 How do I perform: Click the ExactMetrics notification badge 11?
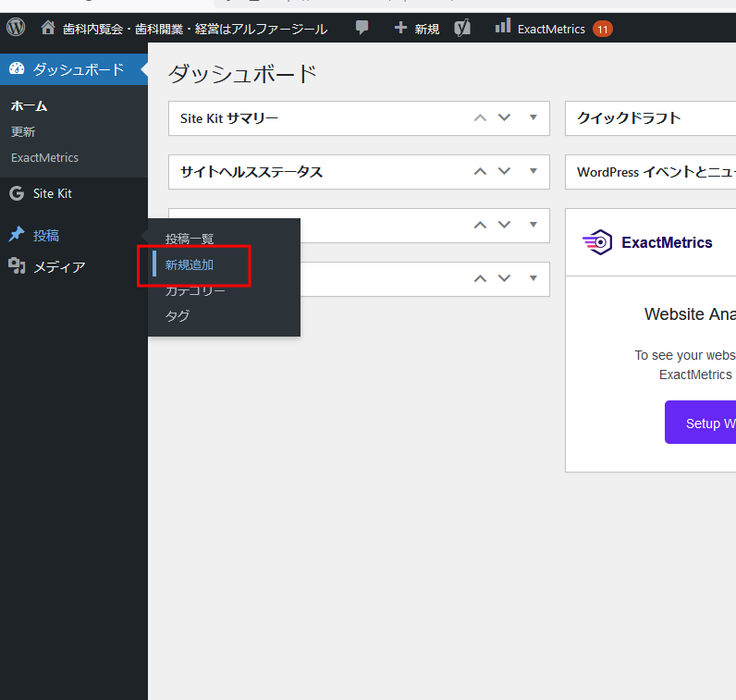(x=602, y=29)
